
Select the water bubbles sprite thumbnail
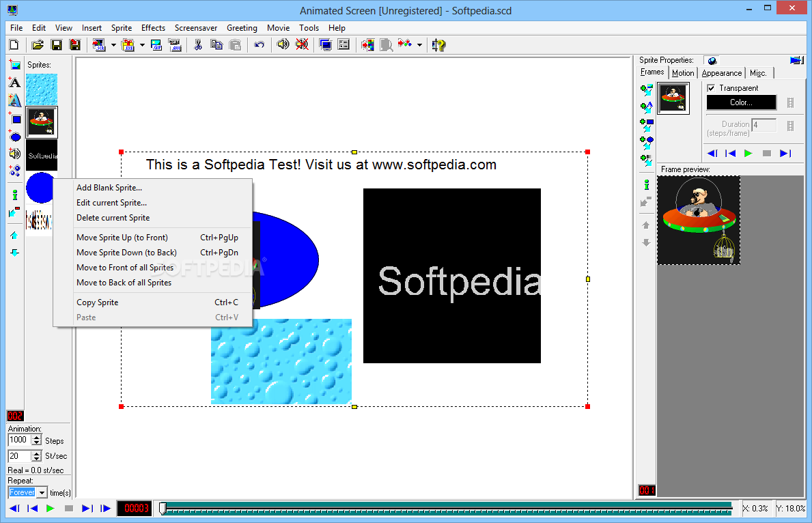click(x=42, y=89)
